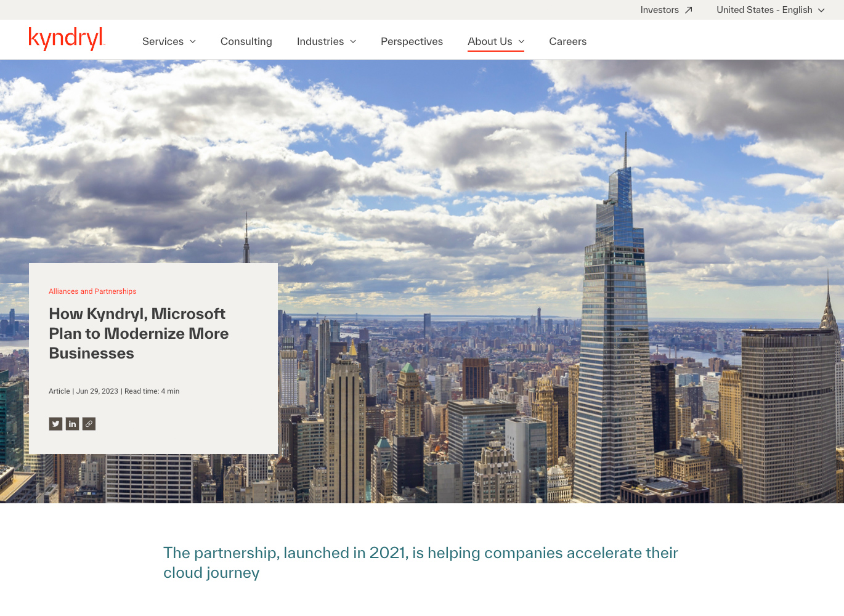Select Industries in the navigation bar
Image resolution: width=844 pixels, height=616 pixels.
pyautogui.click(x=320, y=41)
